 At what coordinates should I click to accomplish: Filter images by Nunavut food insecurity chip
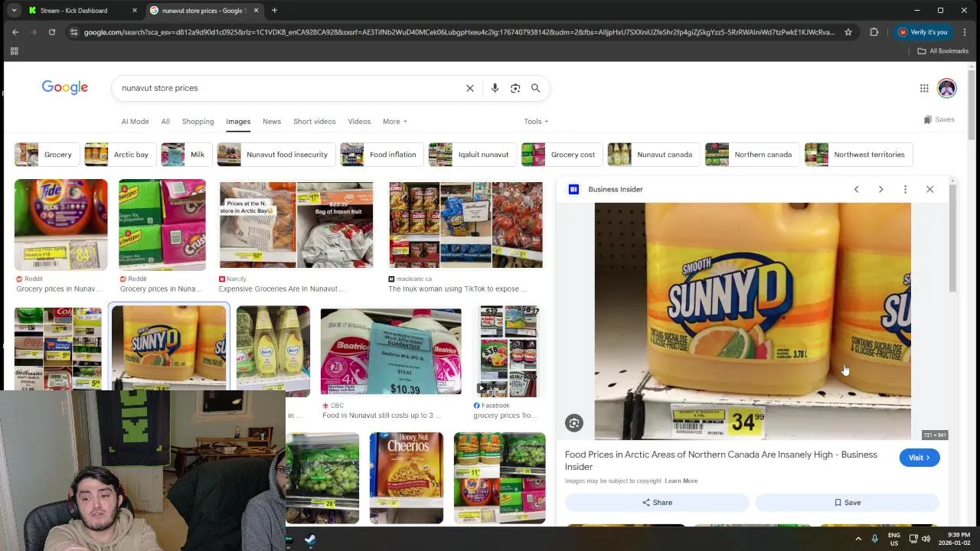[x=275, y=155]
